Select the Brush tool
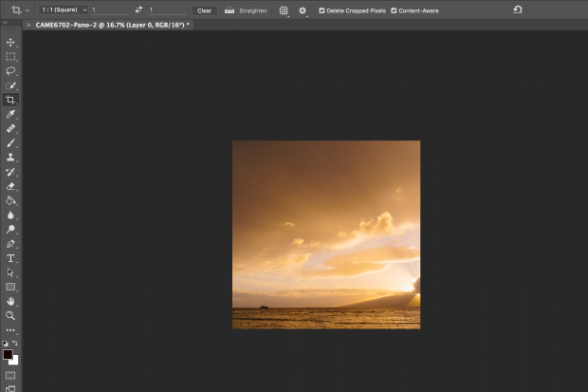 point(10,143)
